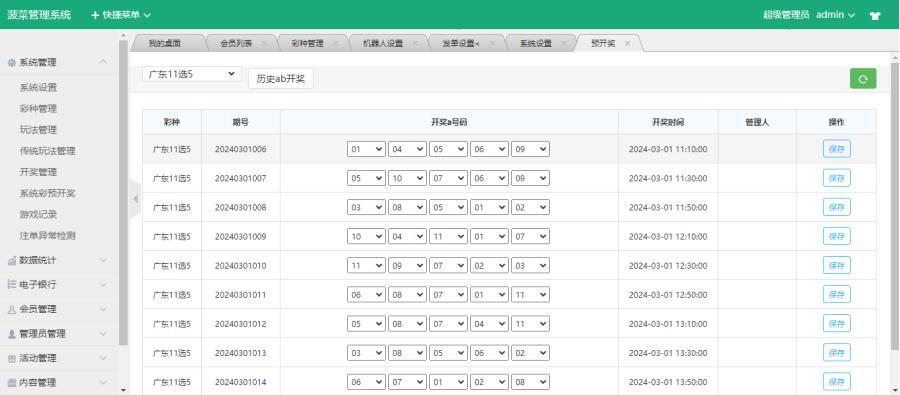Click the gift icon beside 活动管理
The image size is (900, 395).
(12, 358)
